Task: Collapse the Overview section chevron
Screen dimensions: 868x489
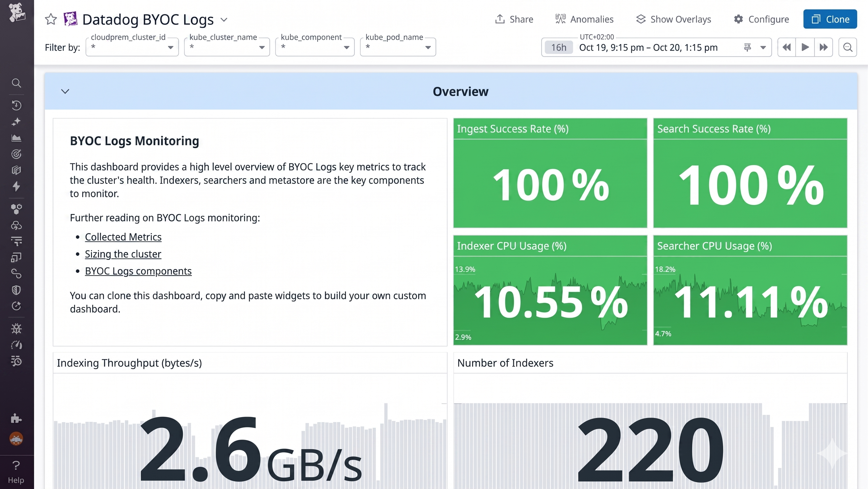Action: (x=65, y=91)
